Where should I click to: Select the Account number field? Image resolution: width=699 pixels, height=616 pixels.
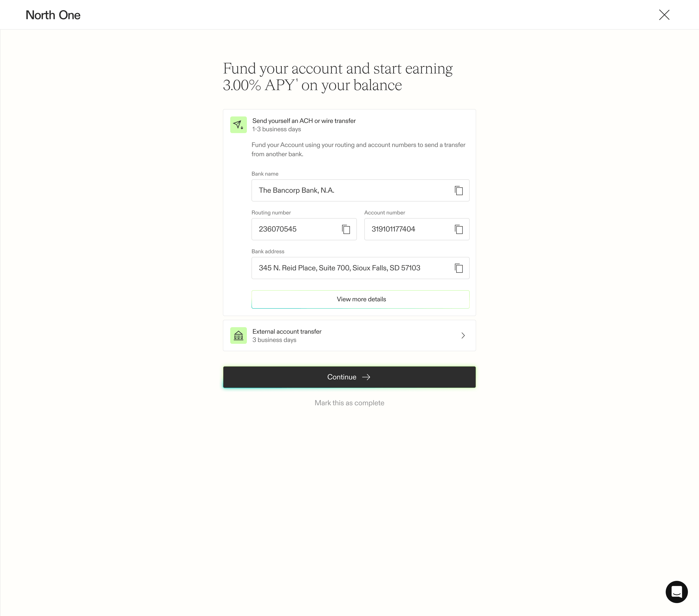click(417, 229)
